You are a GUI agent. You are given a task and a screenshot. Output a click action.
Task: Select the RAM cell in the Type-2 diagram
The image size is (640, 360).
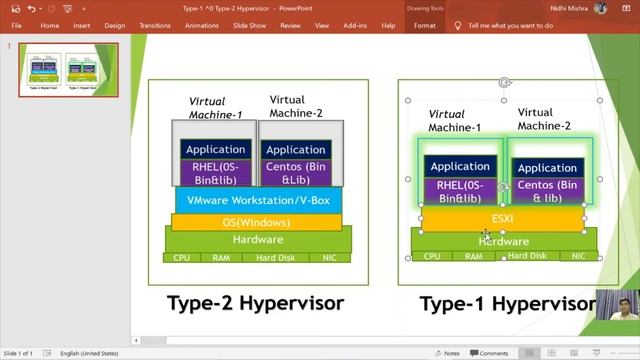(221, 258)
